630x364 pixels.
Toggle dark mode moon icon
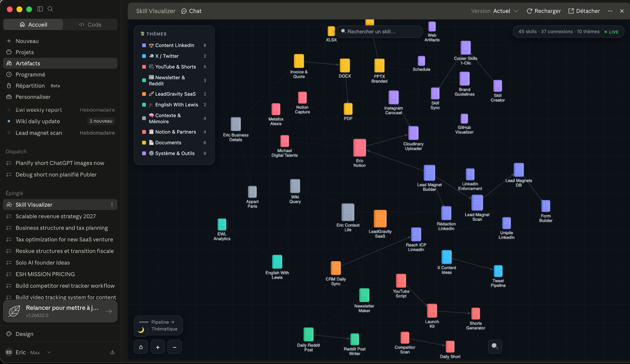141,329
